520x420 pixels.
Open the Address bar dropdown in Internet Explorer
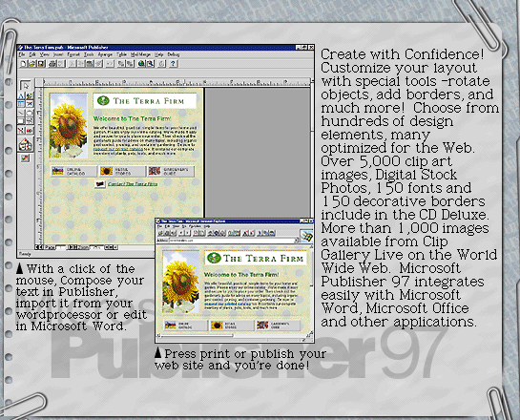click(x=297, y=241)
